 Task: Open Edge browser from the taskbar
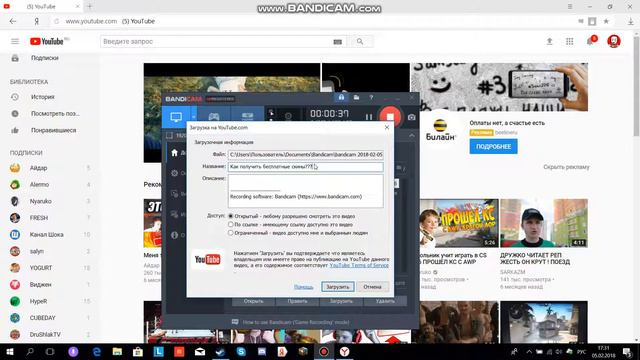click(97, 351)
